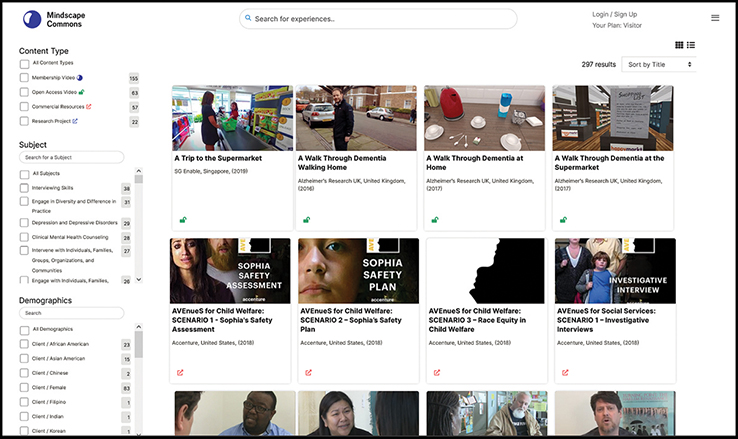Open external link icon on Race Equity card
The image size is (738, 439).
[437, 373]
